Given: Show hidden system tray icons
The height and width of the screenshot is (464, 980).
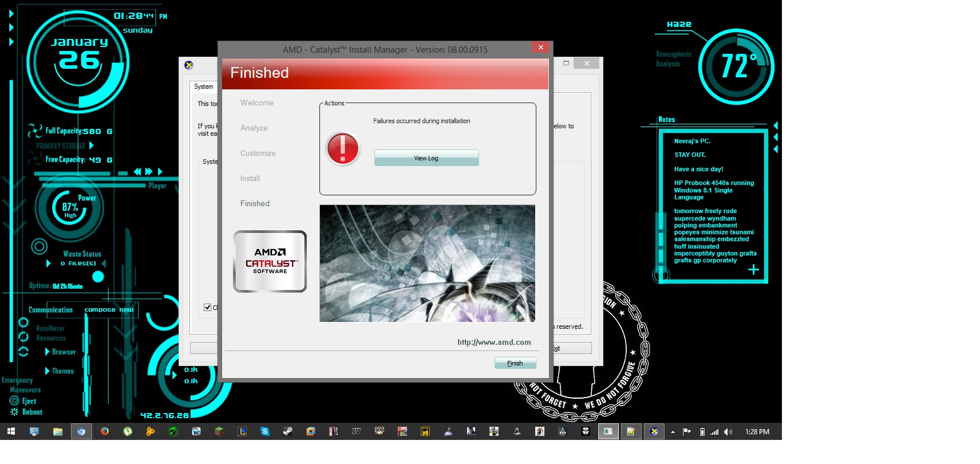Looking at the screenshot, I should point(673,432).
